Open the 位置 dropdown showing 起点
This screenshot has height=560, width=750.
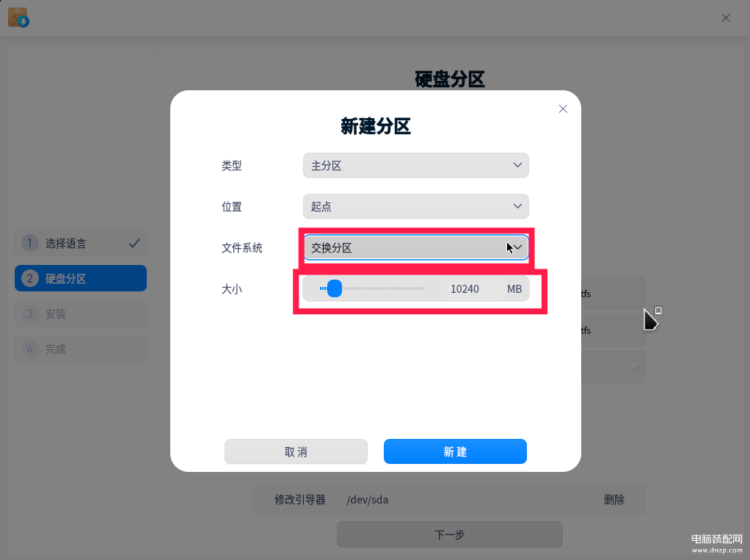click(415, 206)
